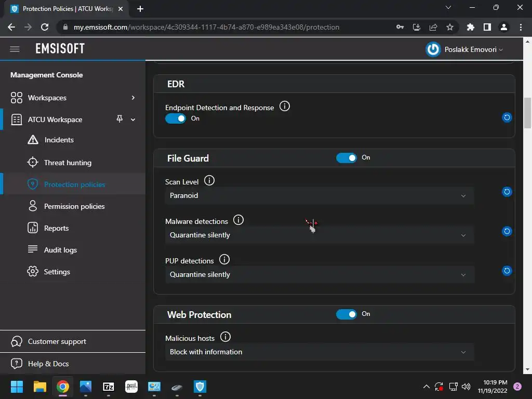Reset the Malware detections setting to default
Screen dimensions: 532x399
[x=507, y=231]
